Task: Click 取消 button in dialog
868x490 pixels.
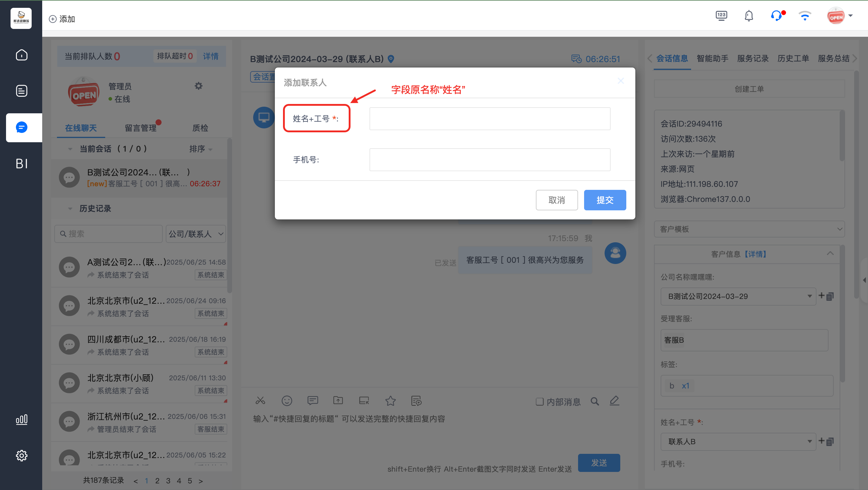Action: 557,200
